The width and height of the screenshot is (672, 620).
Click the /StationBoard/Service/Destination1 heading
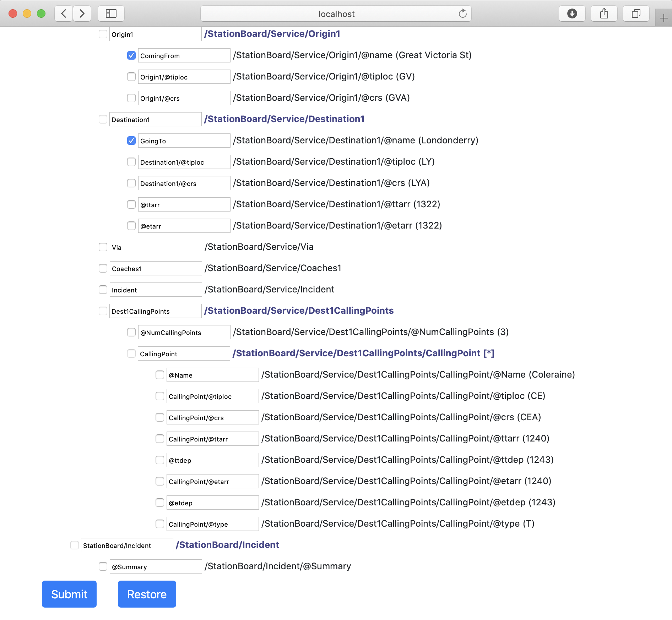(284, 119)
